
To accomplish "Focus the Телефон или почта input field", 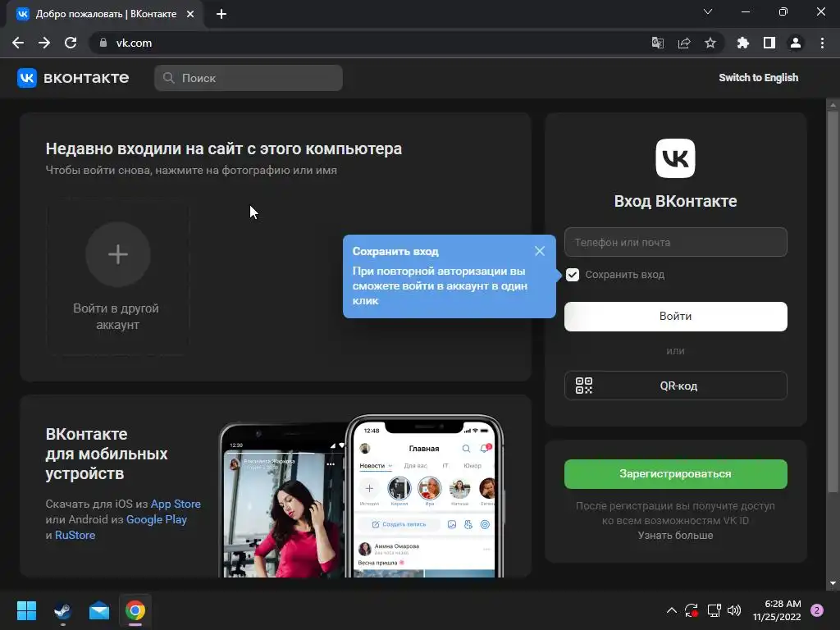I will coord(676,242).
